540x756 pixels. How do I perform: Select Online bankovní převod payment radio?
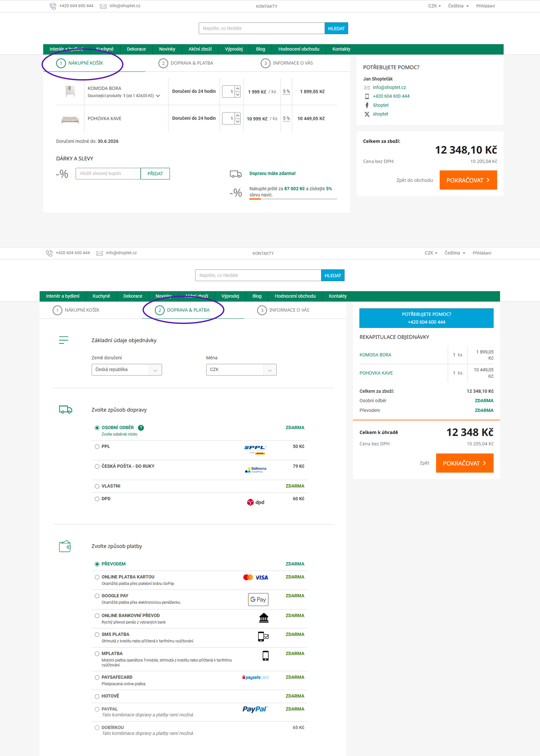[97, 616]
